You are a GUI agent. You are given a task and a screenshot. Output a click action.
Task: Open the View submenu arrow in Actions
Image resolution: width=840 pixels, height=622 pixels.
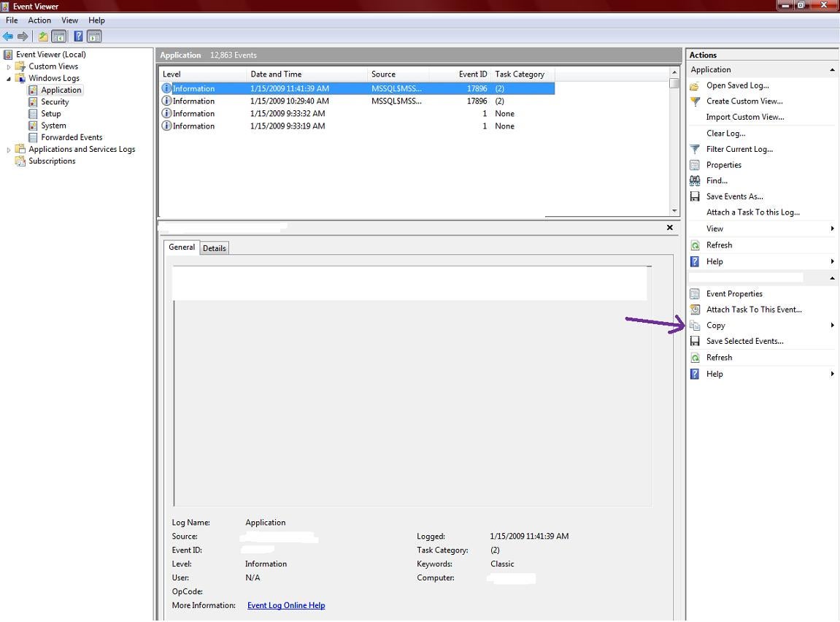pyautogui.click(x=832, y=229)
